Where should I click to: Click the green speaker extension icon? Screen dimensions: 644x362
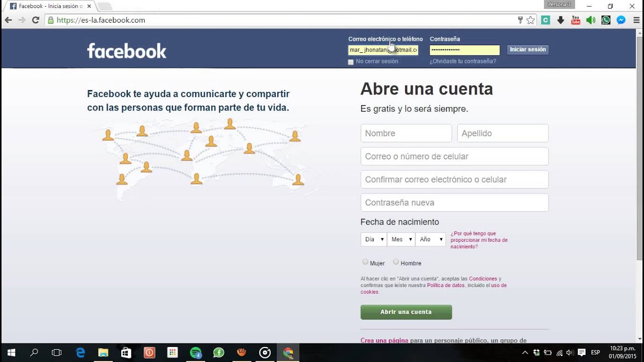[591, 20]
